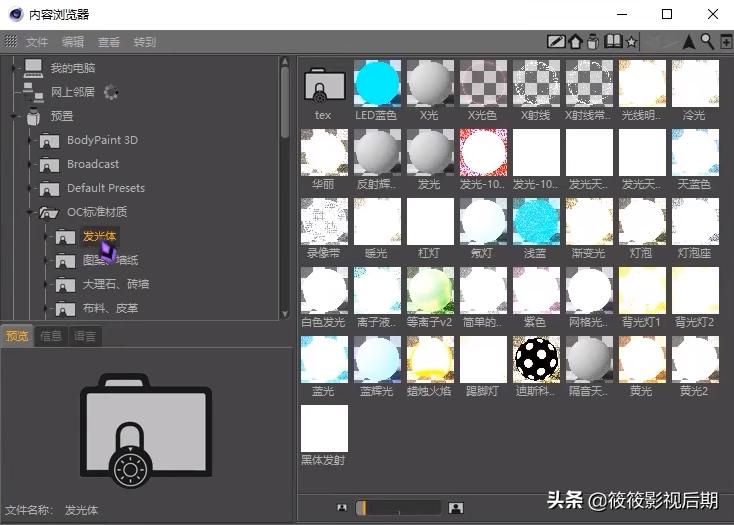Click tree scrollbar down arrow
Image resolution: width=734 pixels, height=525 pixels.
[285, 314]
